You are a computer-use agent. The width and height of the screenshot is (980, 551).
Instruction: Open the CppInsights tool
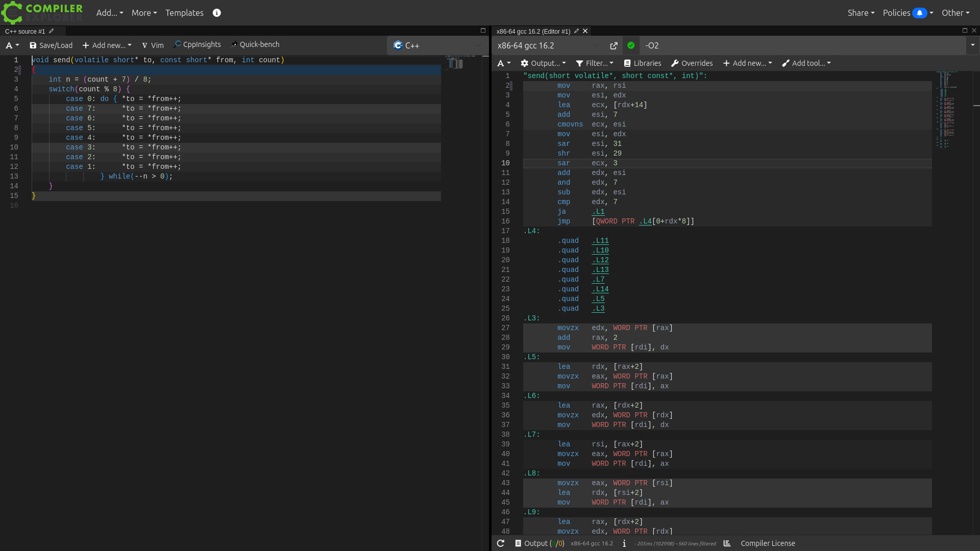[197, 44]
